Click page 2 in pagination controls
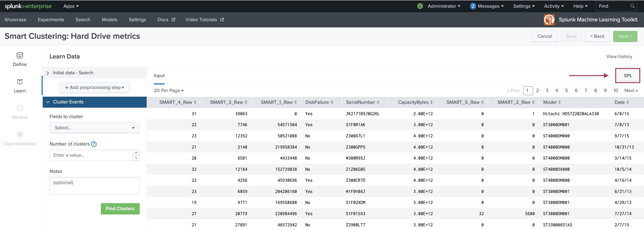Image resolution: width=644 pixels, height=230 pixels. pos(538,90)
